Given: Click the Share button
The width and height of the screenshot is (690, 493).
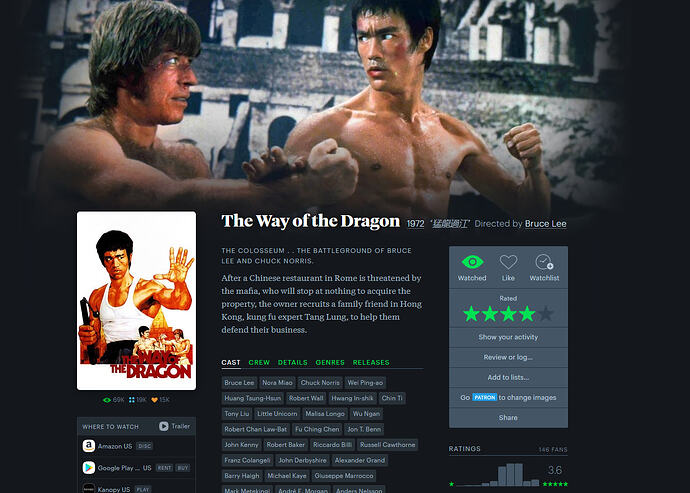Looking at the screenshot, I should pyautogui.click(x=508, y=417).
